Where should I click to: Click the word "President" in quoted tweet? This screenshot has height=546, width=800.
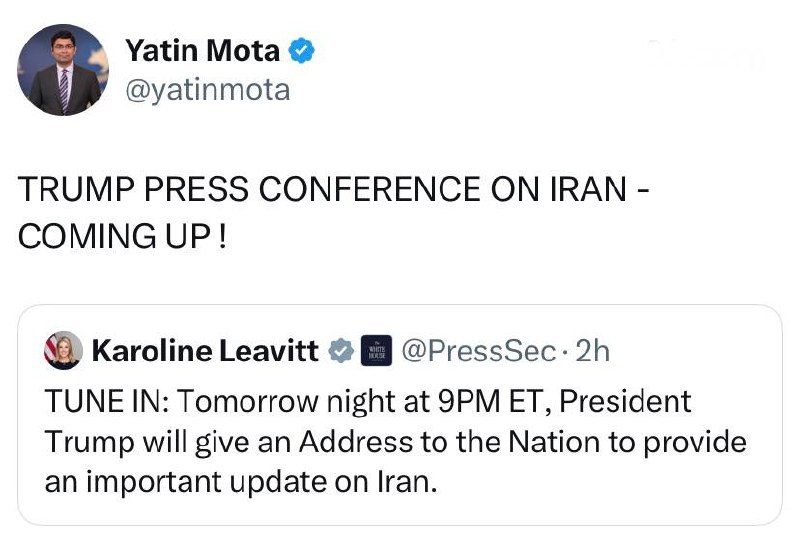coord(625,401)
